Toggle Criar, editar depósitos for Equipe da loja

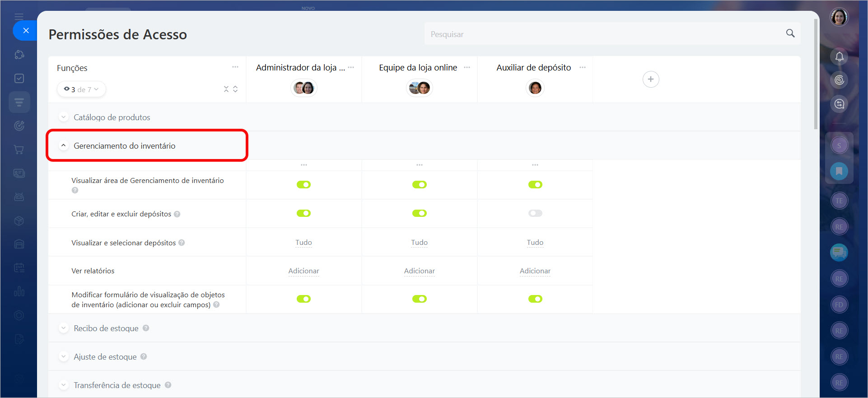click(x=420, y=213)
